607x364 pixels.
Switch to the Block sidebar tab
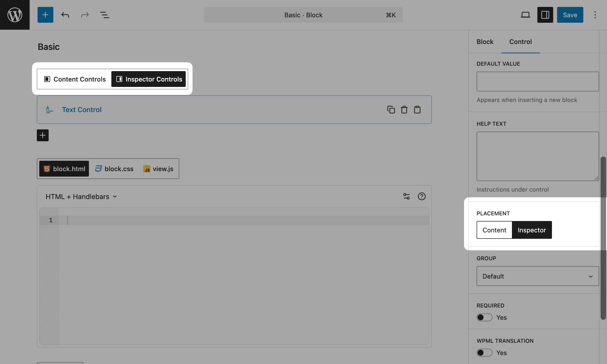pos(485,42)
